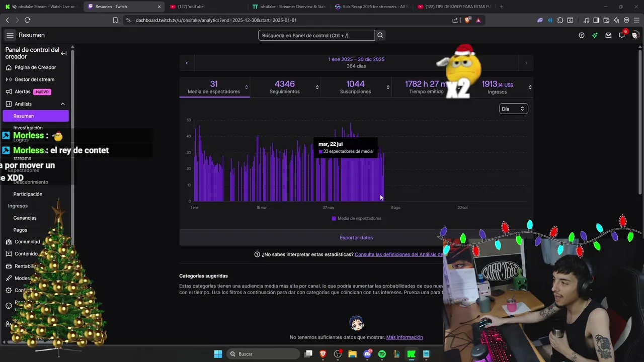The image size is (644, 362).
Task: Open the Brave playlist music note icon
Action: coord(586,20)
